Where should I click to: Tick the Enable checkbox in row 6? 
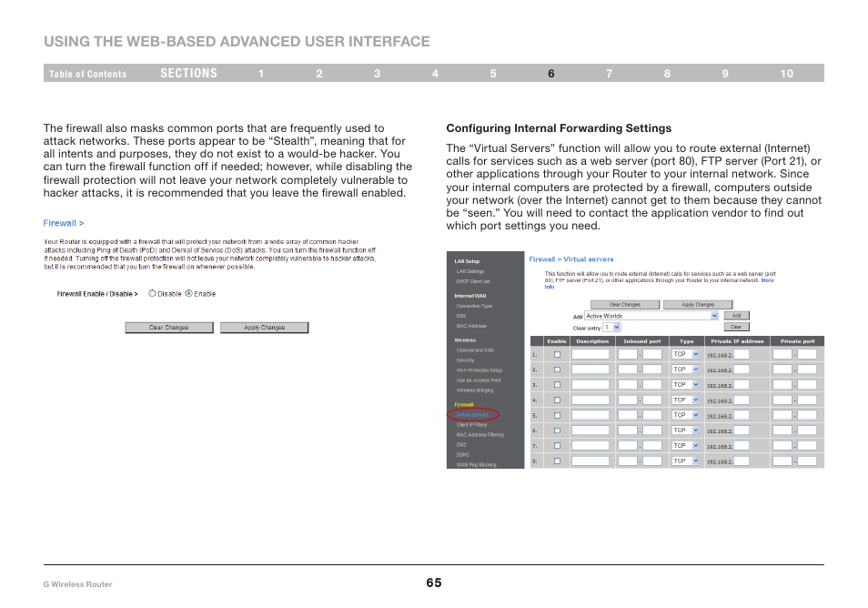click(x=557, y=431)
